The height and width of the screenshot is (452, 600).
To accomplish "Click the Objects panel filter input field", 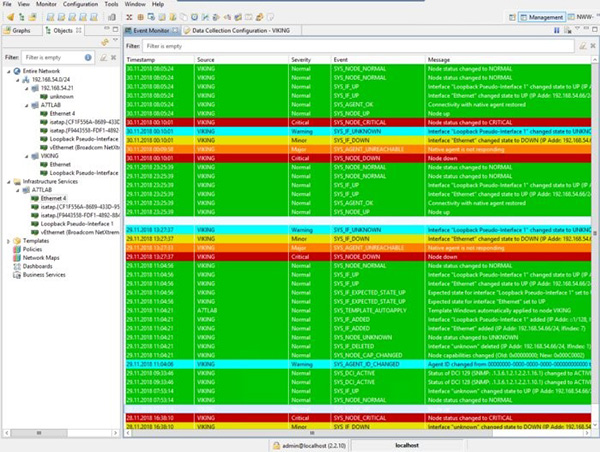I will pyautogui.click(x=58, y=57).
